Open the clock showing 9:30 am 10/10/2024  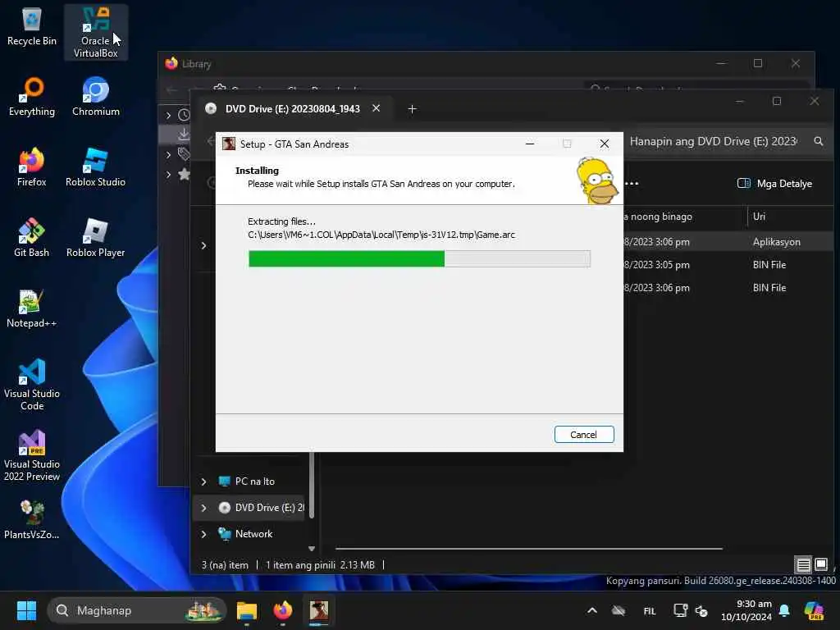(x=746, y=610)
